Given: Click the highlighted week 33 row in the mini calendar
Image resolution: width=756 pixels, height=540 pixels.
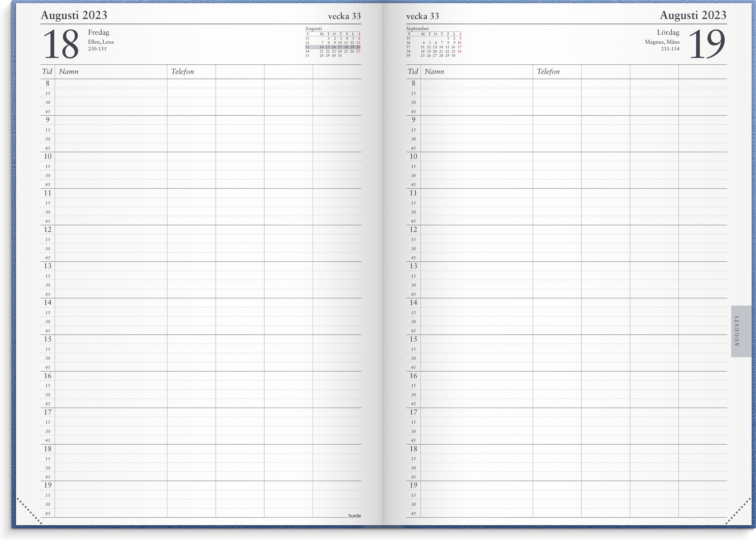Looking at the screenshot, I should (x=333, y=47).
